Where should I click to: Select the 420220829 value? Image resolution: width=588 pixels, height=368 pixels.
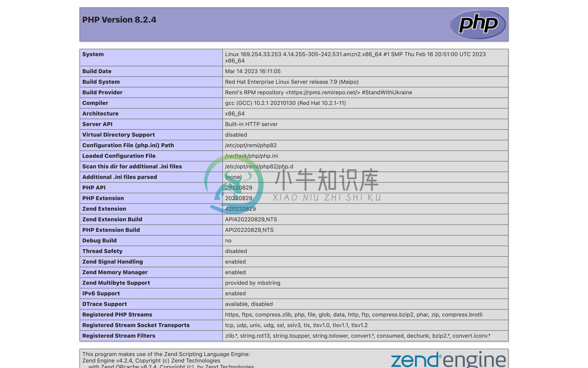point(240,209)
